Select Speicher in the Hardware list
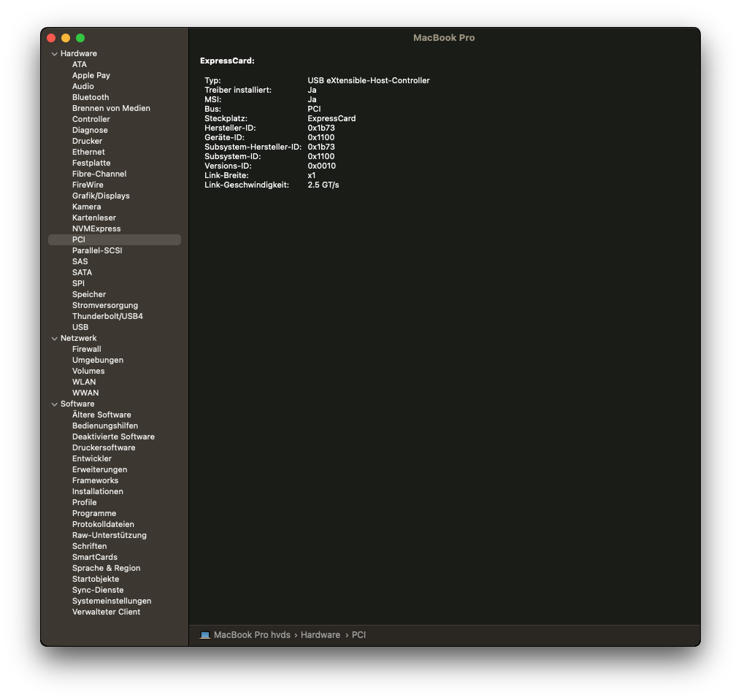The width and height of the screenshot is (741, 700). pyautogui.click(x=89, y=294)
